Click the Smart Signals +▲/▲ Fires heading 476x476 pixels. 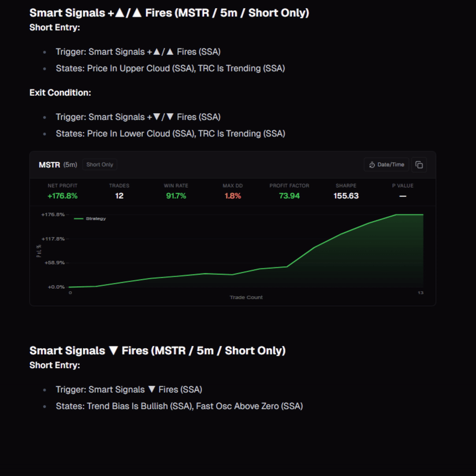click(169, 13)
